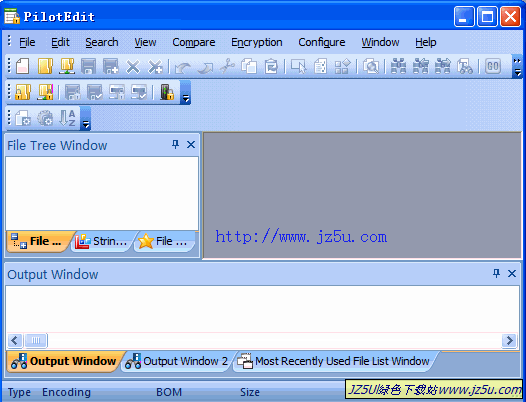This screenshot has height=402, width=526.
Task: Sort with the A-Z down arrow icon
Action: coord(67,118)
